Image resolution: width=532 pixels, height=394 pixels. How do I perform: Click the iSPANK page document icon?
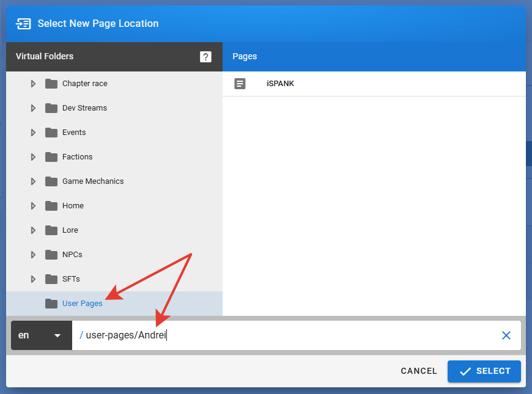240,84
